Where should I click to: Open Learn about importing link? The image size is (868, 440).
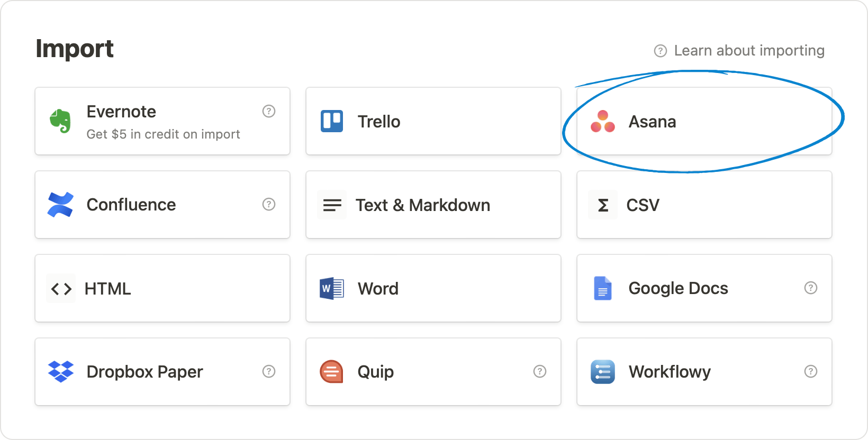coord(748,51)
